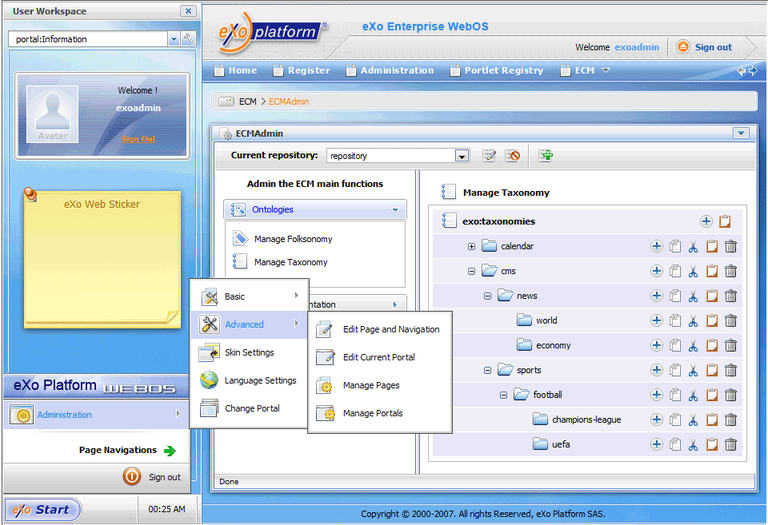Click ECMAdmin breadcrumb link

pos(288,101)
